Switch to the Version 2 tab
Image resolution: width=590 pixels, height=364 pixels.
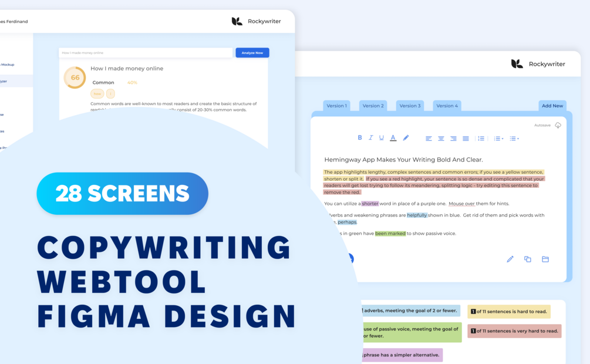click(x=373, y=106)
